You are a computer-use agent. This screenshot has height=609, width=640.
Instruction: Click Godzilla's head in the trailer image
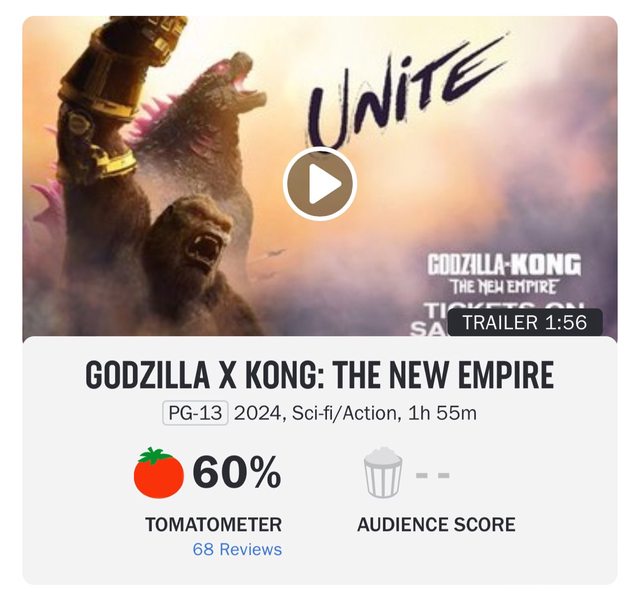click(x=236, y=85)
